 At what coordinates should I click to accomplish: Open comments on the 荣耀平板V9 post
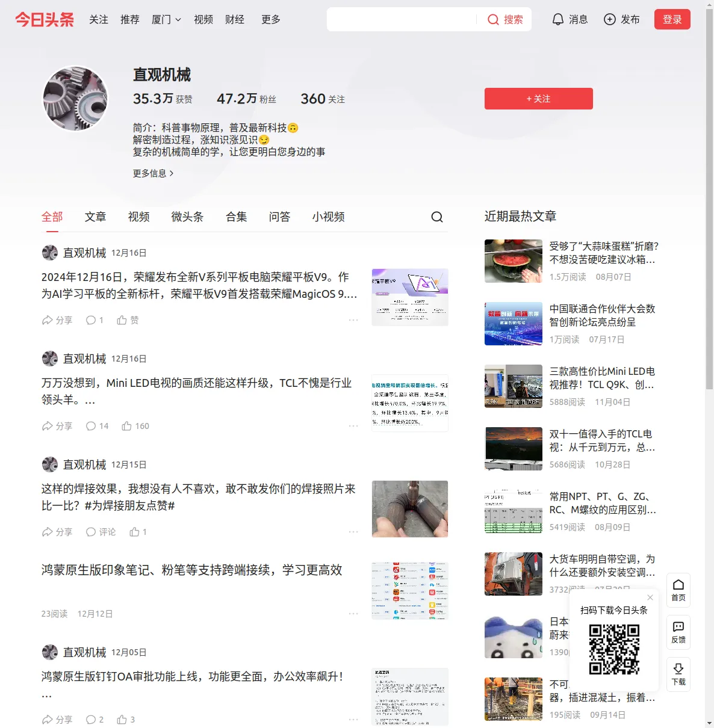click(x=95, y=320)
